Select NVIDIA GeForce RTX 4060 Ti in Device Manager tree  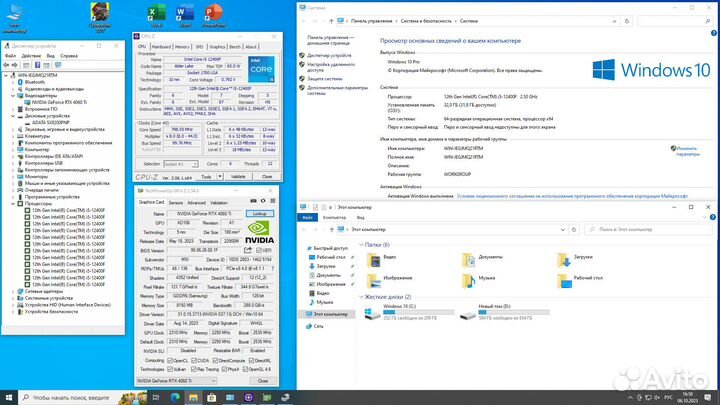[x=59, y=102]
